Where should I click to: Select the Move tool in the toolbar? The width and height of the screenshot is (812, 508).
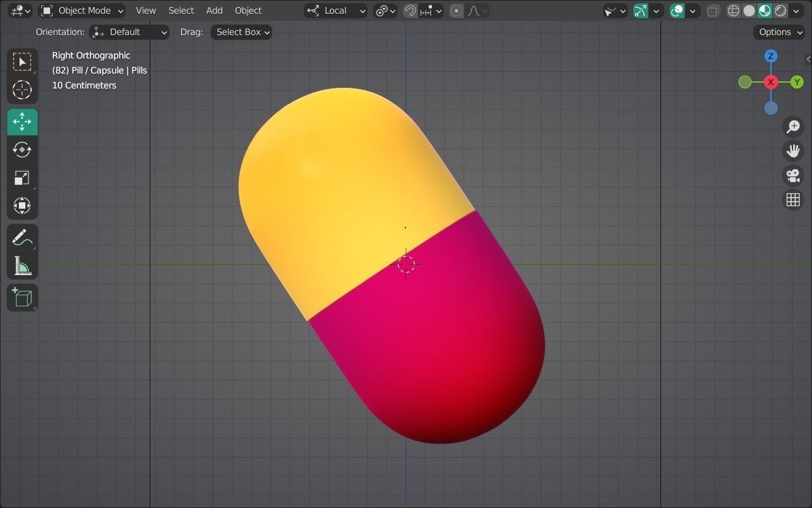coord(22,122)
